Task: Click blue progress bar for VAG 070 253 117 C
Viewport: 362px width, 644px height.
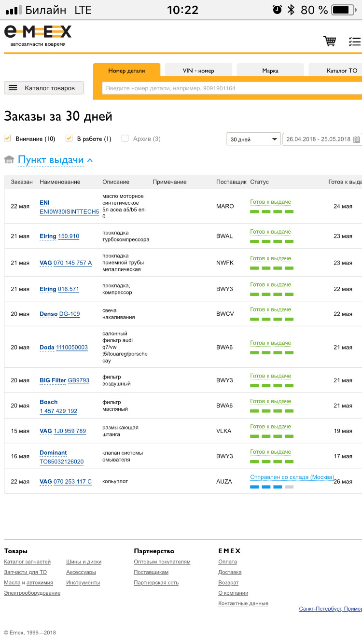Action: click(x=272, y=487)
